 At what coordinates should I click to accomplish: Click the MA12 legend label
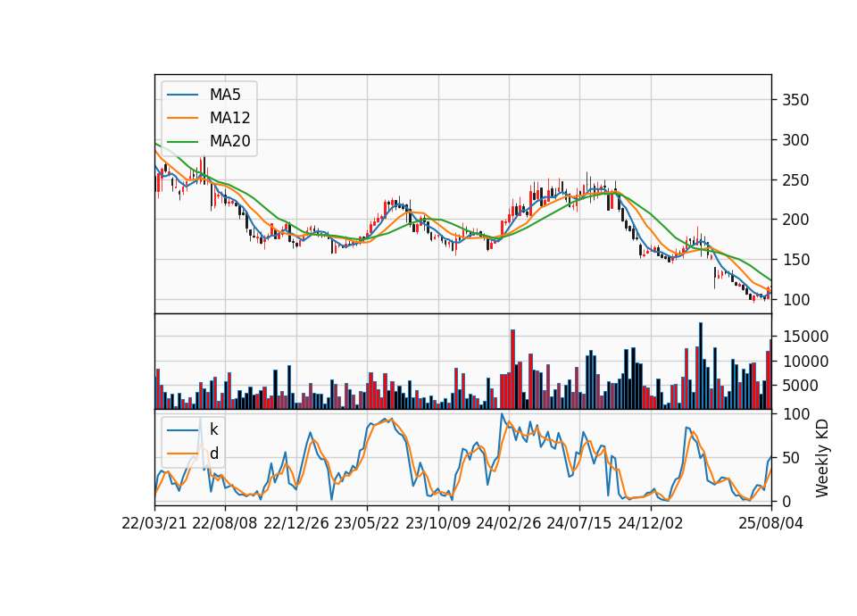point(229,118)
